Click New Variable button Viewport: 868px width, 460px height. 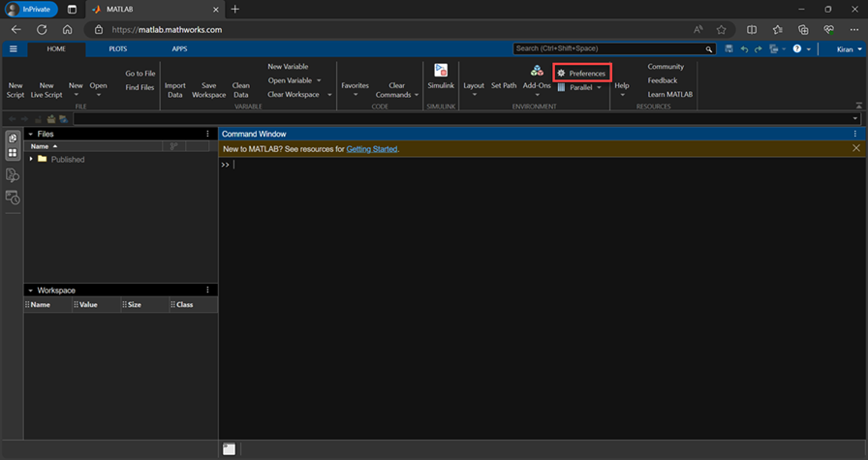pyautogui.click(x=288, y=67)
